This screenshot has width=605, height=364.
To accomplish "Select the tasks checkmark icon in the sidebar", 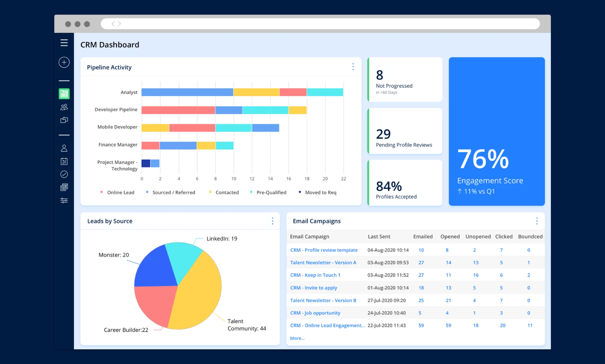I will pyautogui.click(x=64, y=174).
